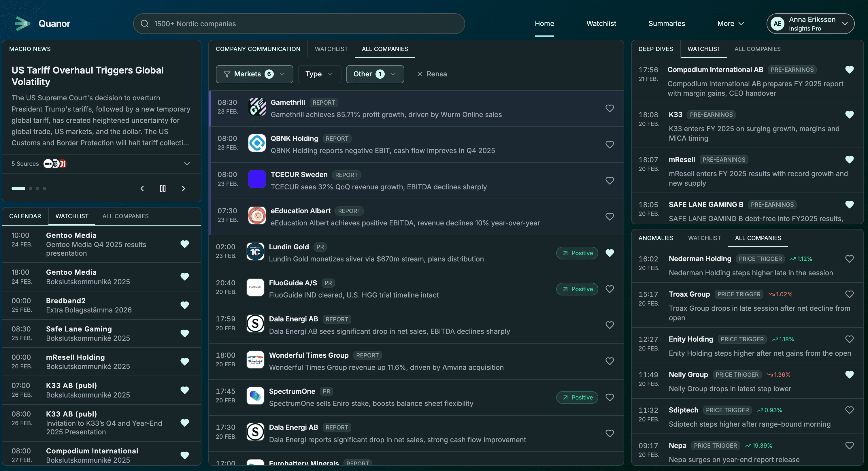The height and width of the screenshot is (471, 868).
Task: Expand the Type filter dropdown
Action: (x=319, y=74)
